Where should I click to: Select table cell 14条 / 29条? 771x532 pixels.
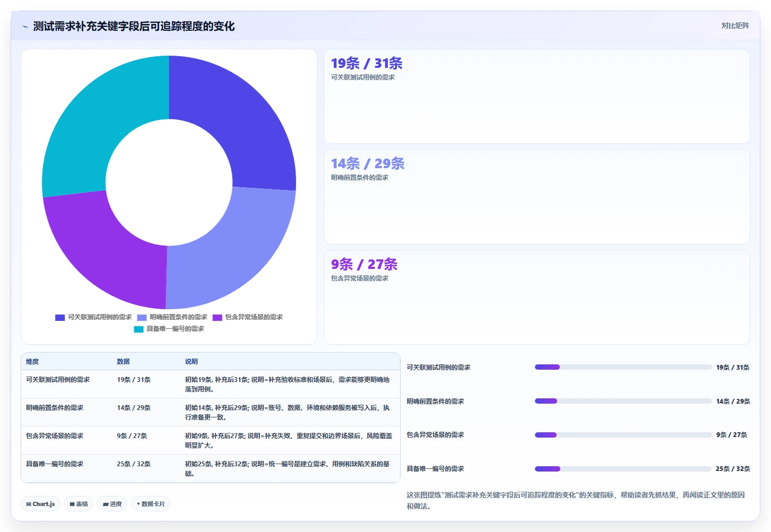134,408
